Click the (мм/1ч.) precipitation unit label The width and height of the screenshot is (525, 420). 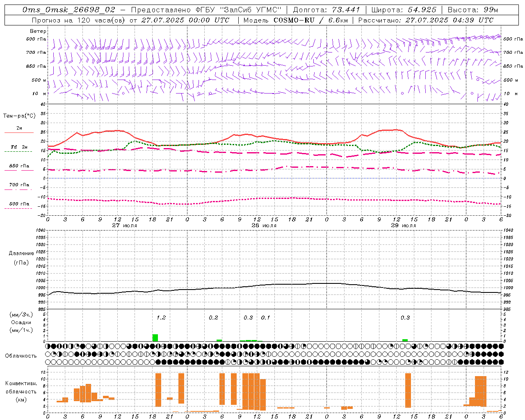pyautogui.click(x=21, y=330)
